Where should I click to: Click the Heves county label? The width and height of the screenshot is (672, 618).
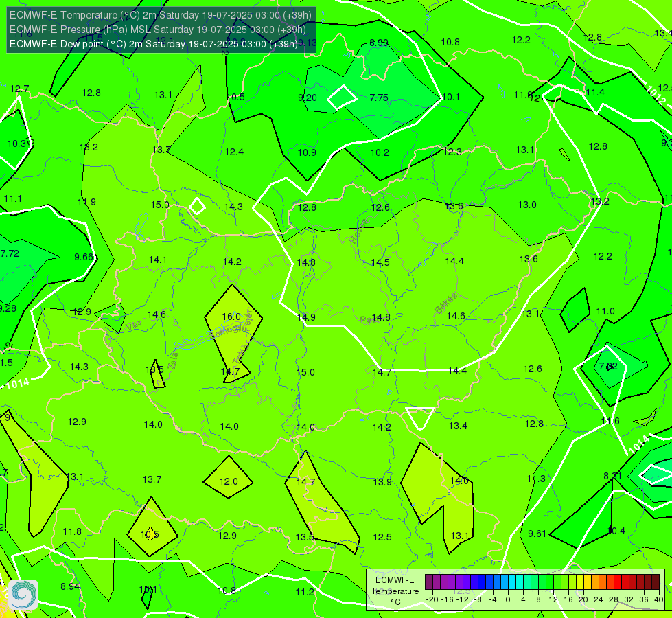[x=359, y=231]
